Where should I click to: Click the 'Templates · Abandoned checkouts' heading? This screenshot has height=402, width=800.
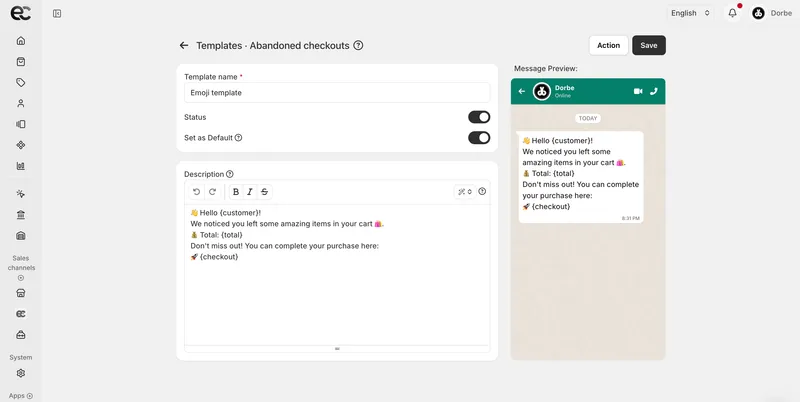coord(273,45)
